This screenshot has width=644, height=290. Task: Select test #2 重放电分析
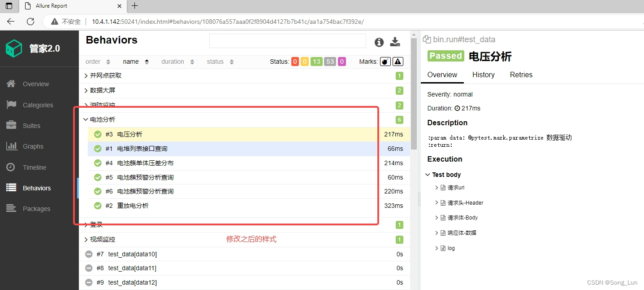(249, 206)
